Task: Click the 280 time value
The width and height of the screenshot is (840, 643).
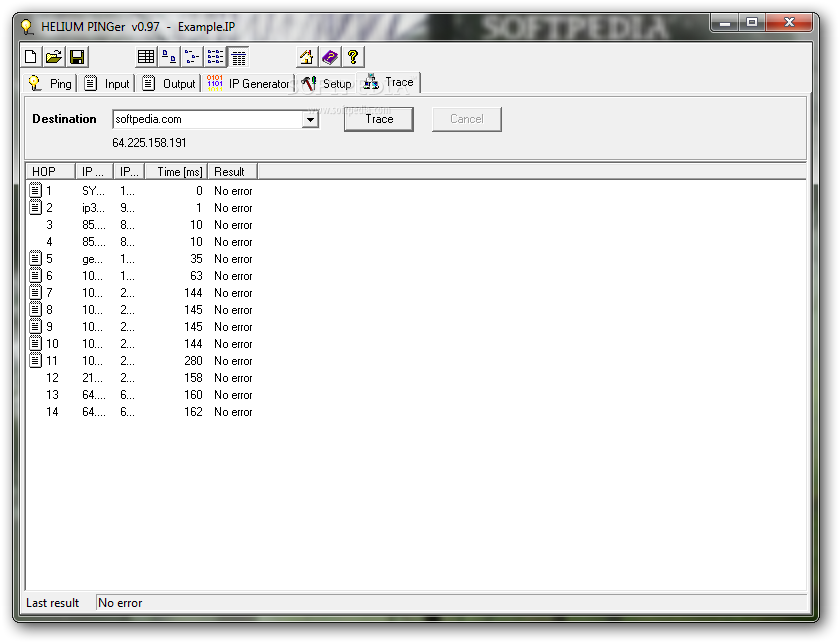Action: pyautogui.click(x=193, y=361)
